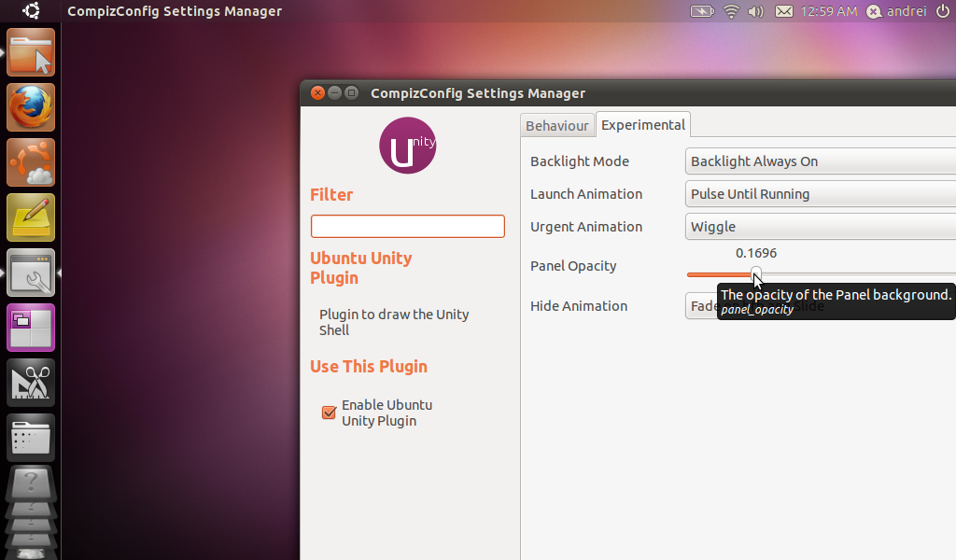
Task: Click the Panel Opacity slider handle
Action: [756, 273]
